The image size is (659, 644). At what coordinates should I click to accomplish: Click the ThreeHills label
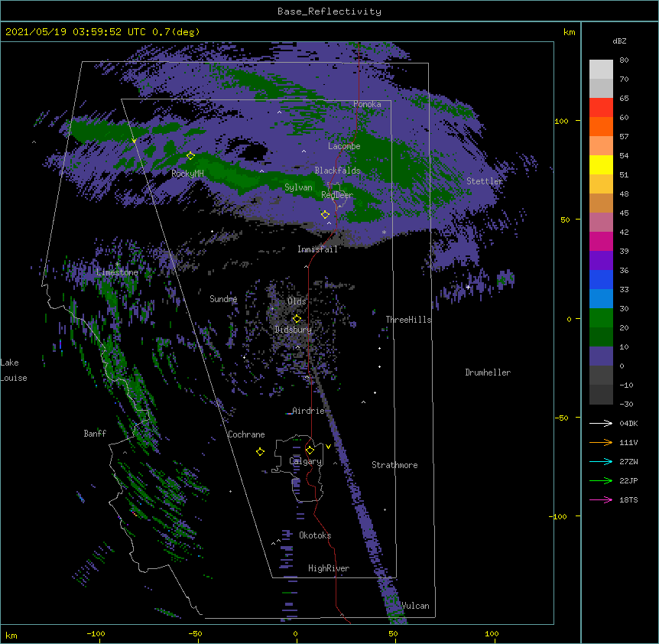[x=408, y=320]
